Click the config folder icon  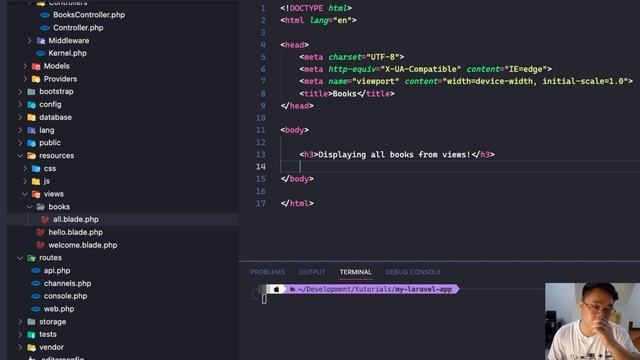(x=31, y=104)
